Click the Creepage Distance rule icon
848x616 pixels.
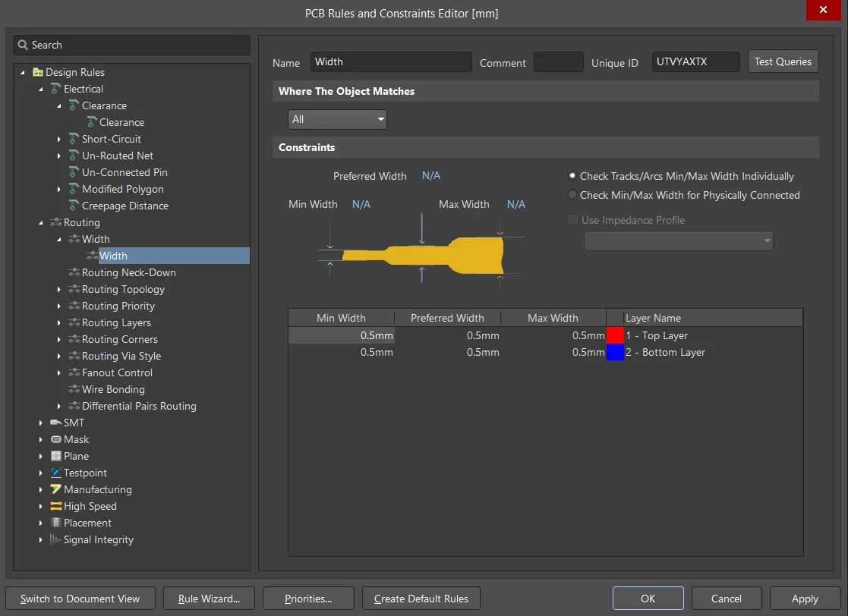[x=74, y=206]
